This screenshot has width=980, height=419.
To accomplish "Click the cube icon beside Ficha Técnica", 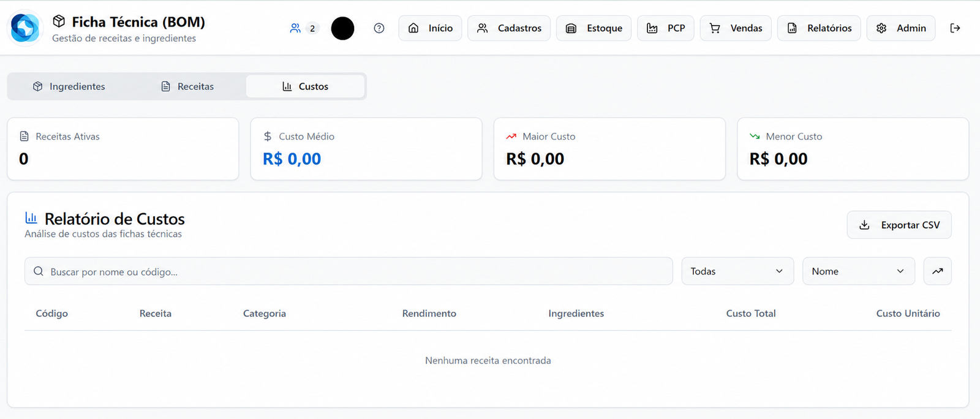I will tap(59, 21).
